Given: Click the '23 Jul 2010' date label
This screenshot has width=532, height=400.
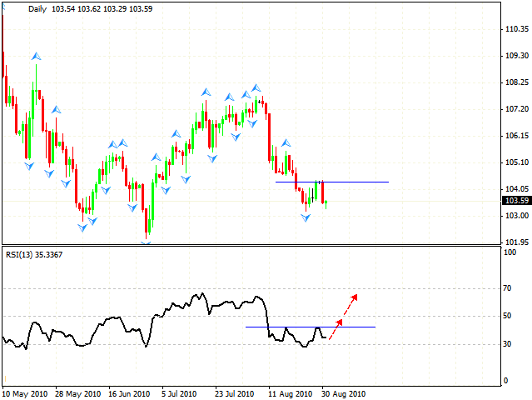Looking at the screenshot, I should coord(234,394).
